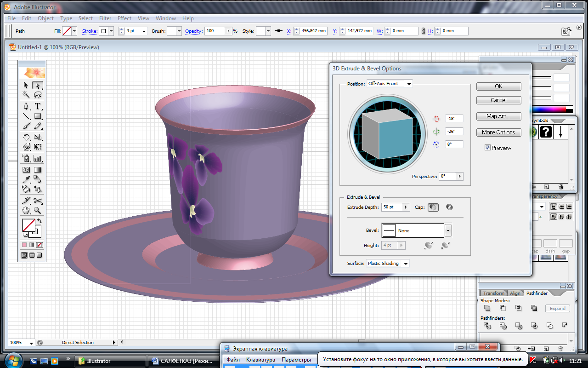Select the Mesh tool
Image resolution: width=588 pixels, height=368 pixels.
coord(26,170)
